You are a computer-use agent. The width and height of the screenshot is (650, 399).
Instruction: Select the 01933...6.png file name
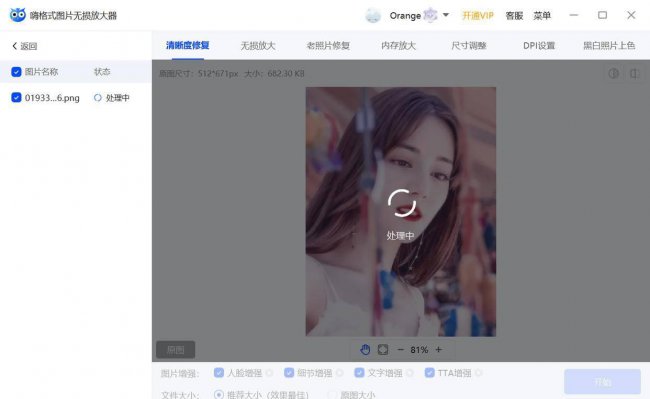click(x=52, y=98)
